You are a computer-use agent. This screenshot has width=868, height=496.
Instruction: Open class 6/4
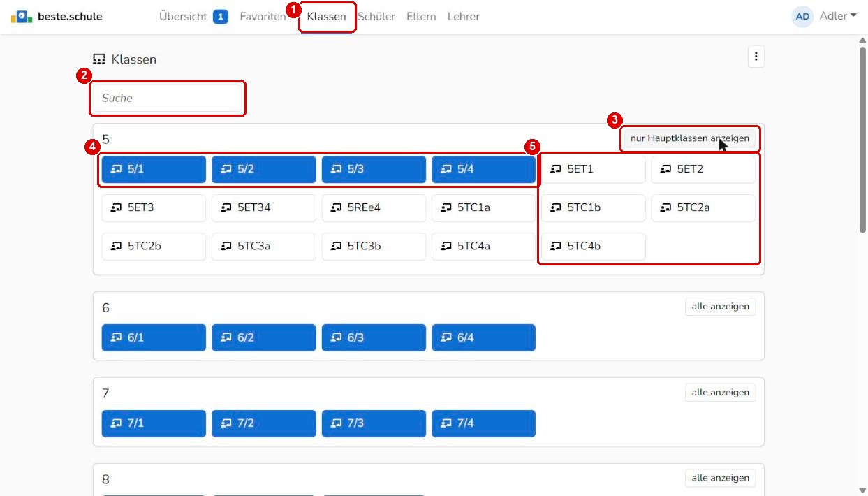pos(483,338)
